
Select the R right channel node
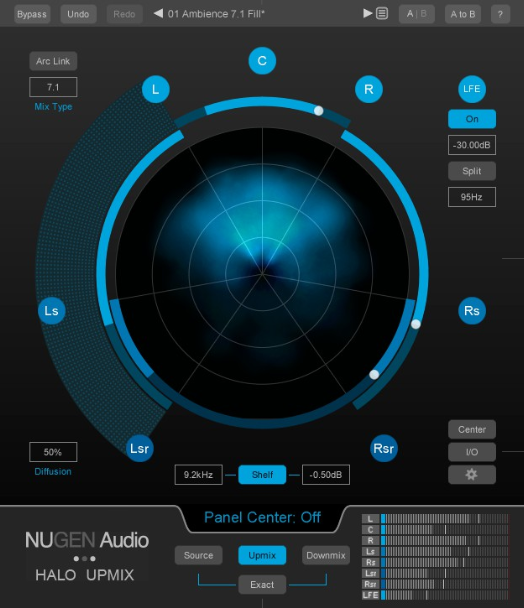click(x=368, y=90)
